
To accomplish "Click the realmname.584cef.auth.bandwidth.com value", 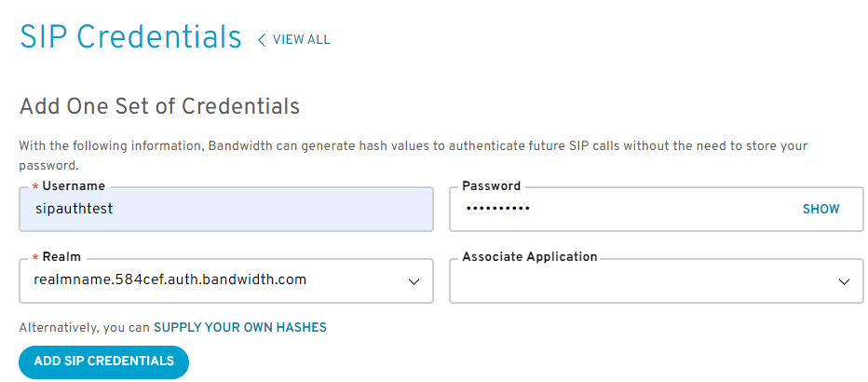I will (x=170, y=280).
